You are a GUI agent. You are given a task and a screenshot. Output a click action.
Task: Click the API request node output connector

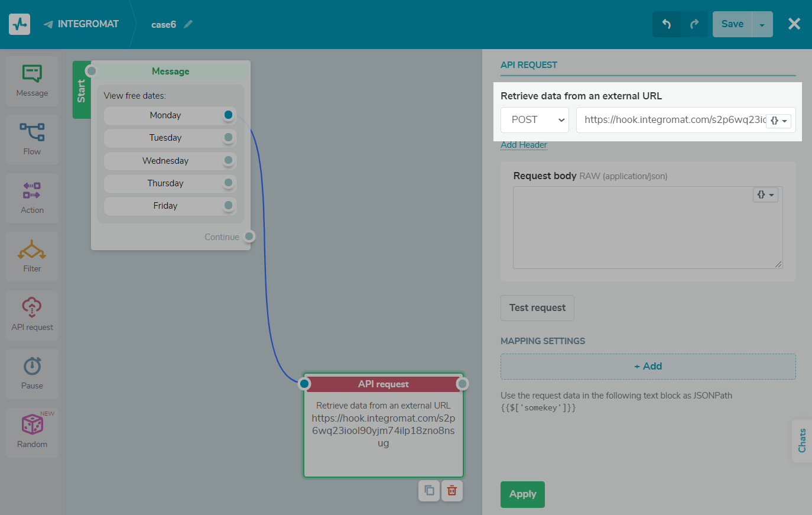(462, 384)
